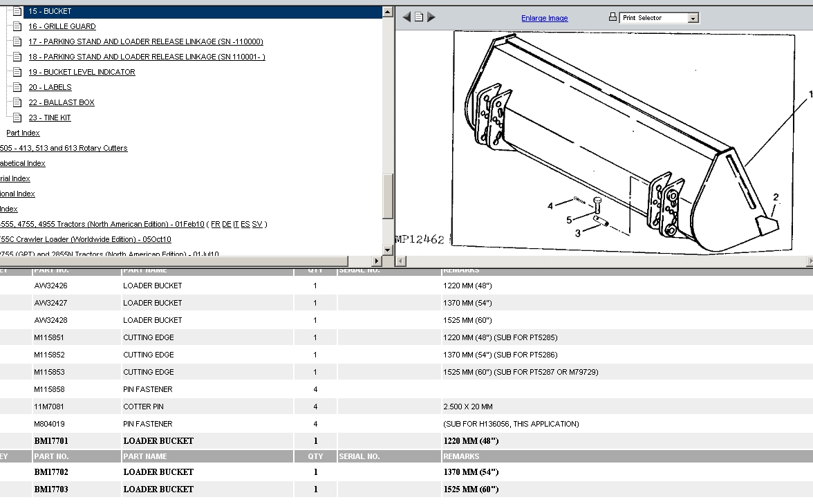The width and height of the screenshot is (813, 504).
Task: Click the page icon between navigation arrows
Action: pyautogui.click(x=419, y=17)
